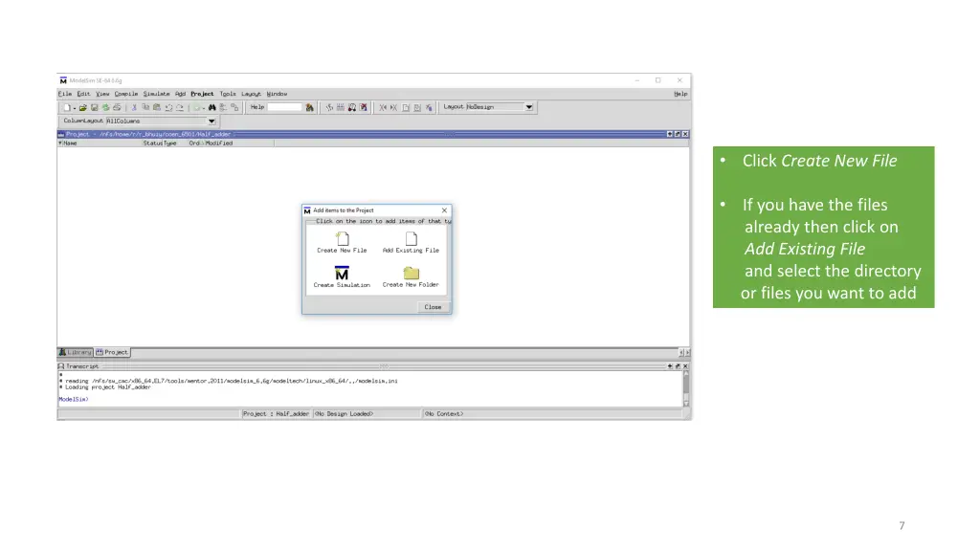The height and width of the screenshot is (551, 980).
Task: Click the tab scroll arrows beside the Project tab
Action: (x=684, y=352)
